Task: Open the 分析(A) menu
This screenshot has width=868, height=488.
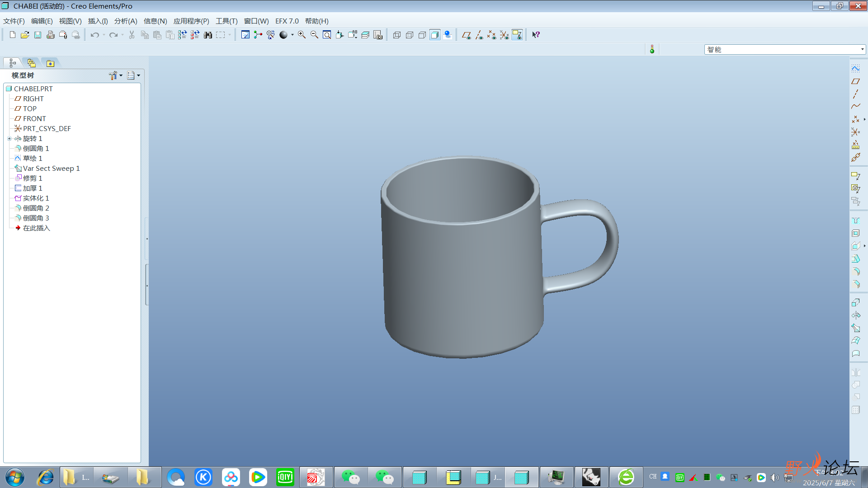Action: point(126,21)
